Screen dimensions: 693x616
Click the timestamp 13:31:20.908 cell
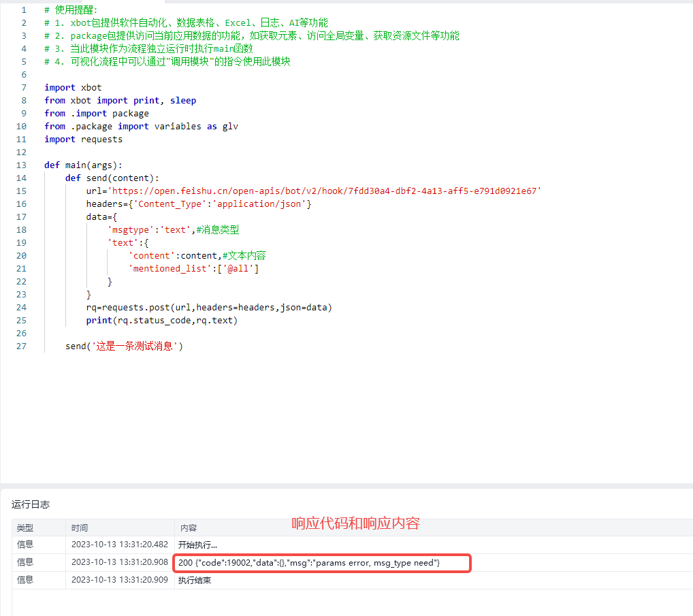tap(119, 562)
